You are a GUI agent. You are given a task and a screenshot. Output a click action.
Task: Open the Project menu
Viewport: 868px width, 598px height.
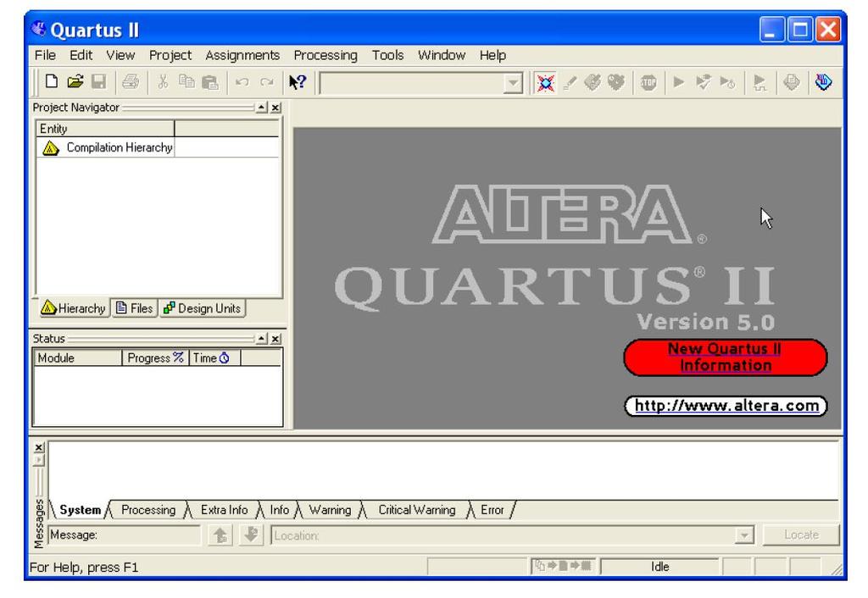pos(170,55)
